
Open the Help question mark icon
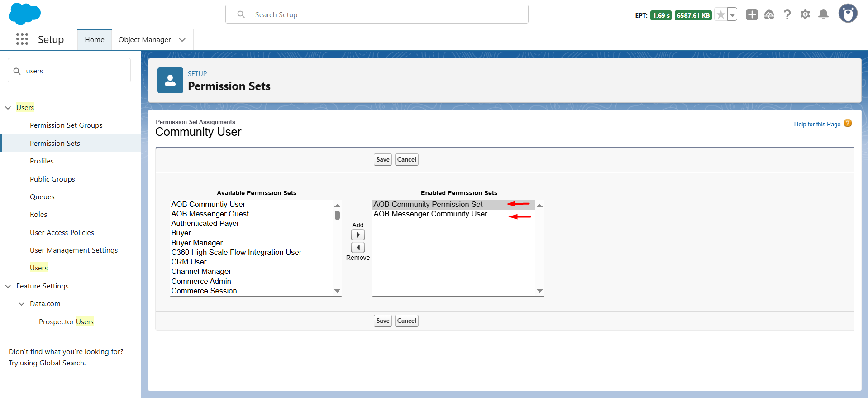pos(787,15)
